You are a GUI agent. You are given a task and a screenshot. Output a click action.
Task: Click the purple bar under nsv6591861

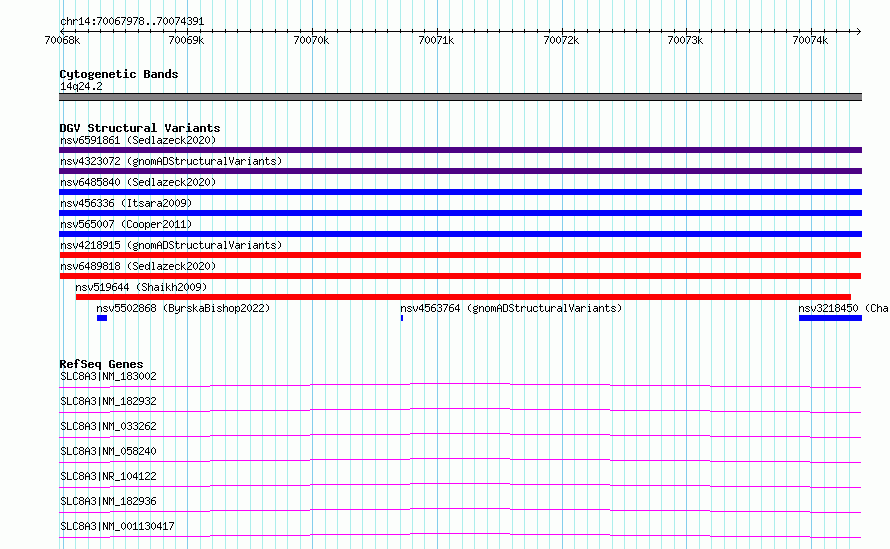pyautogui.click(x=460, y=150)
